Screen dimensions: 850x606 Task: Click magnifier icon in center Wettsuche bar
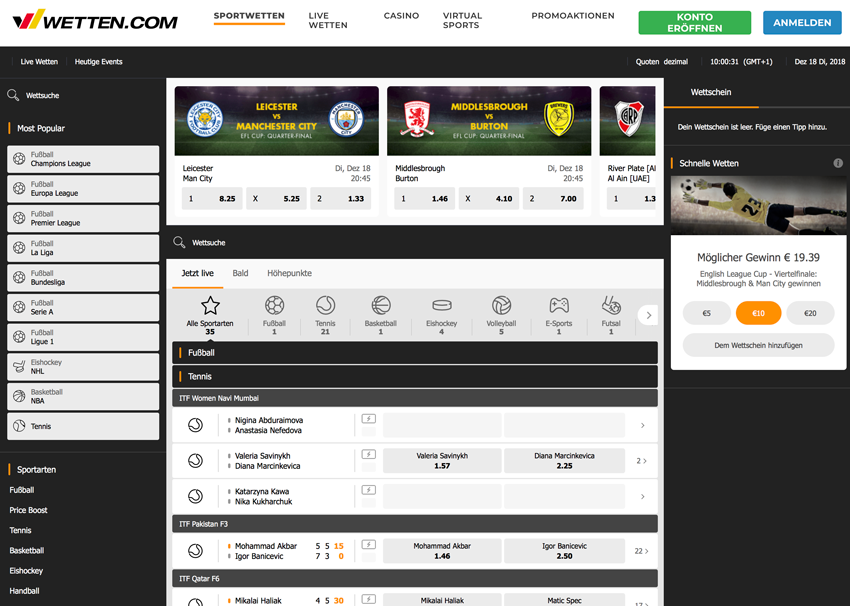tap(179, 242)
